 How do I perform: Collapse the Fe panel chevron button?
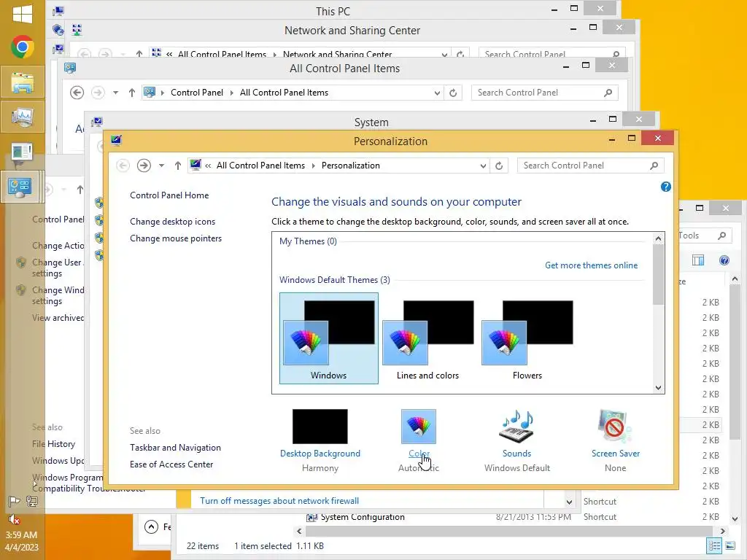click(x=151, y=526)
